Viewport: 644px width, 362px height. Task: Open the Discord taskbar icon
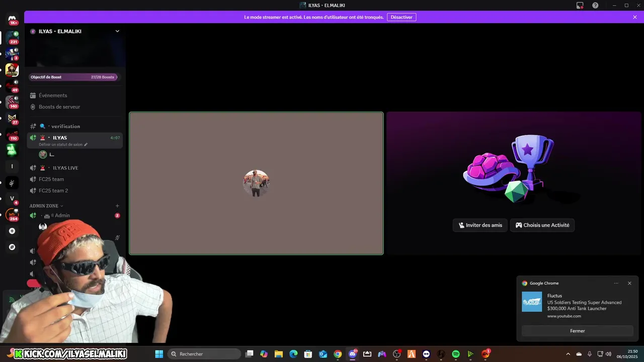[x=353, y=354]
